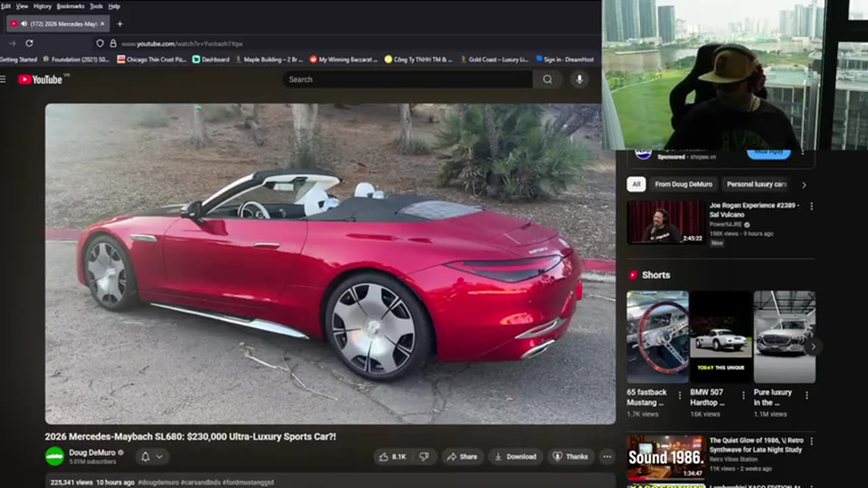Open a new browser tab
Viewport: 868px width, 488px height.
click(120, 24)
